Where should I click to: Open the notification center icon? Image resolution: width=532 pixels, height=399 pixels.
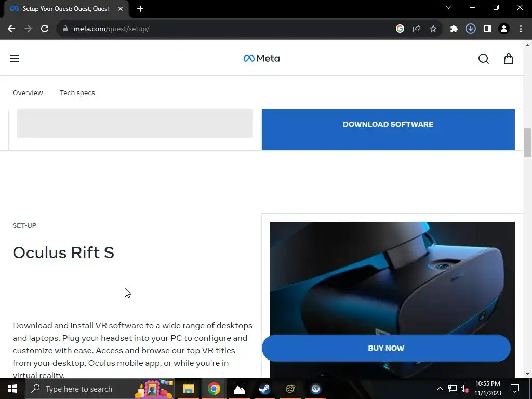pyautogui.click(x=515, y=389)
